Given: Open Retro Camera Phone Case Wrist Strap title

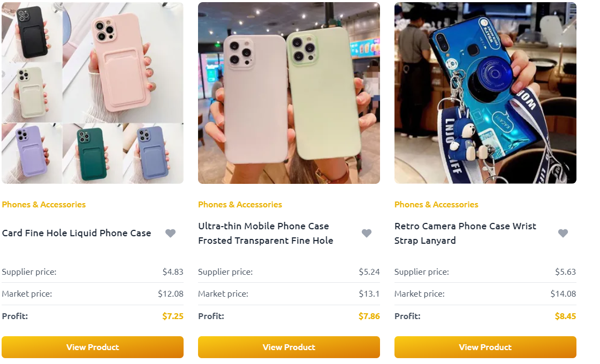Looking at the screenshot, I should pos(465,234).
